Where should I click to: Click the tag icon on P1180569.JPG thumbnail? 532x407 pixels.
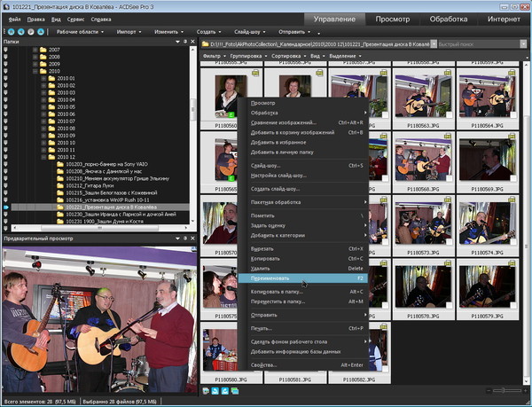coord(512,136)
